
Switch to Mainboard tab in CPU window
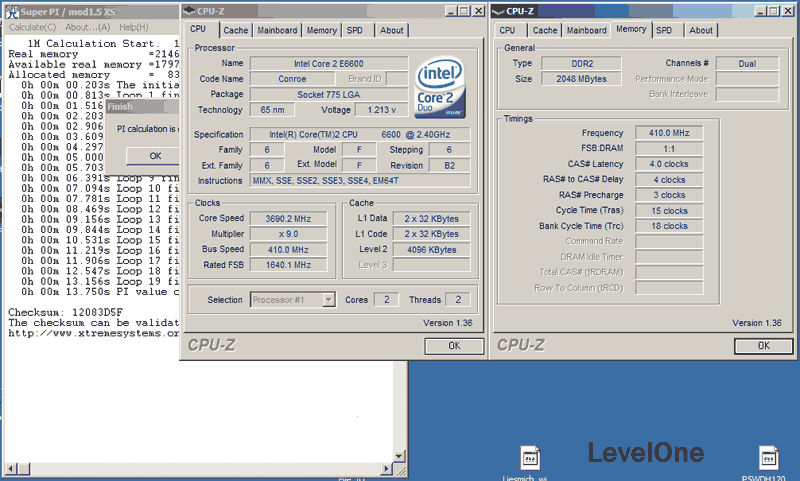click(277, 30)
